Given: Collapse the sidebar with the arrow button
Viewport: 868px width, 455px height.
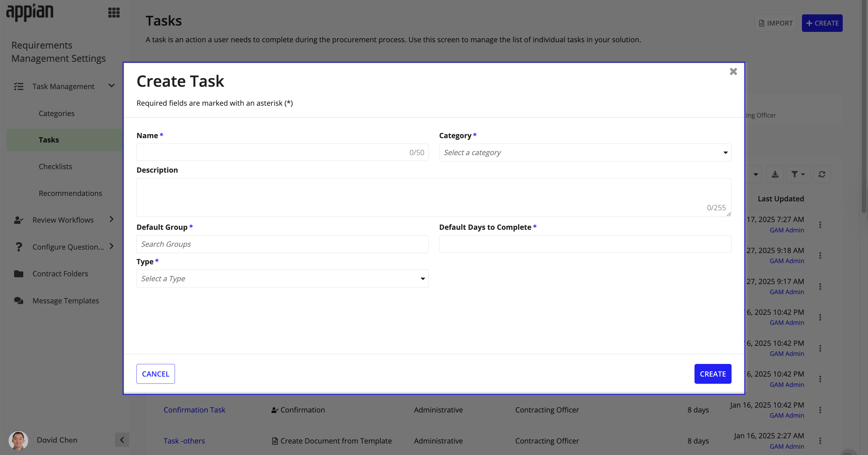Looking at the screenshot, I should 122,440.
